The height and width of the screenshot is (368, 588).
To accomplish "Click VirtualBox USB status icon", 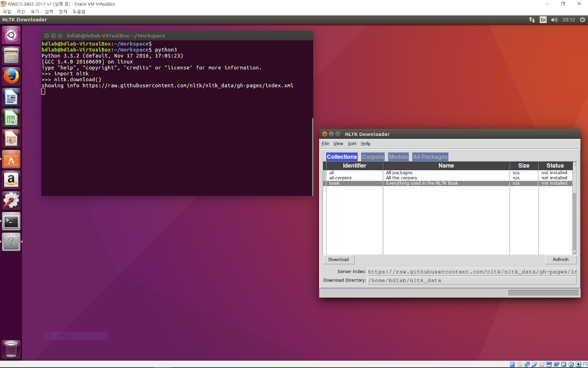I will tap(534, 364).
